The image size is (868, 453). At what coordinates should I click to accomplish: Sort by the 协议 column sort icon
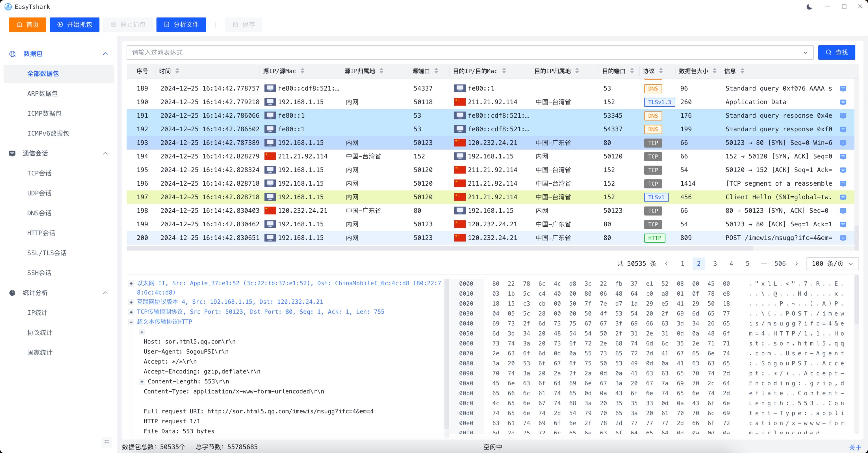pos(661,71)
